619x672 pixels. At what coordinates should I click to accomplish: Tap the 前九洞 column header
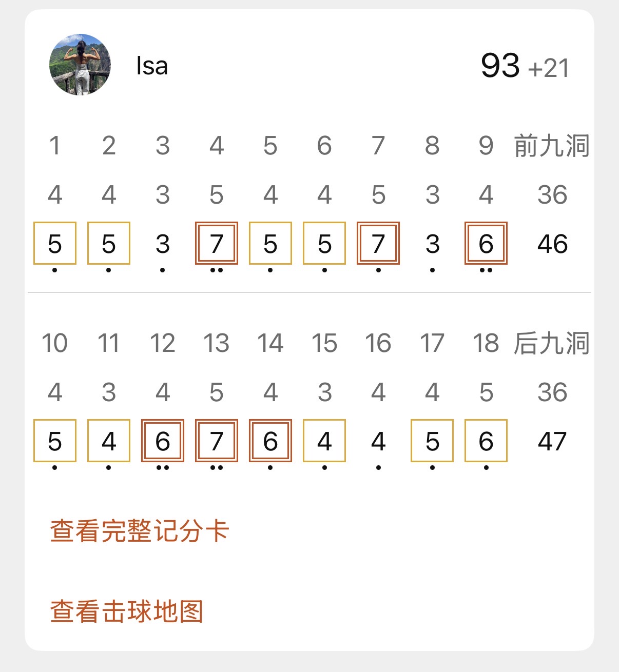(x=552, y=146)
